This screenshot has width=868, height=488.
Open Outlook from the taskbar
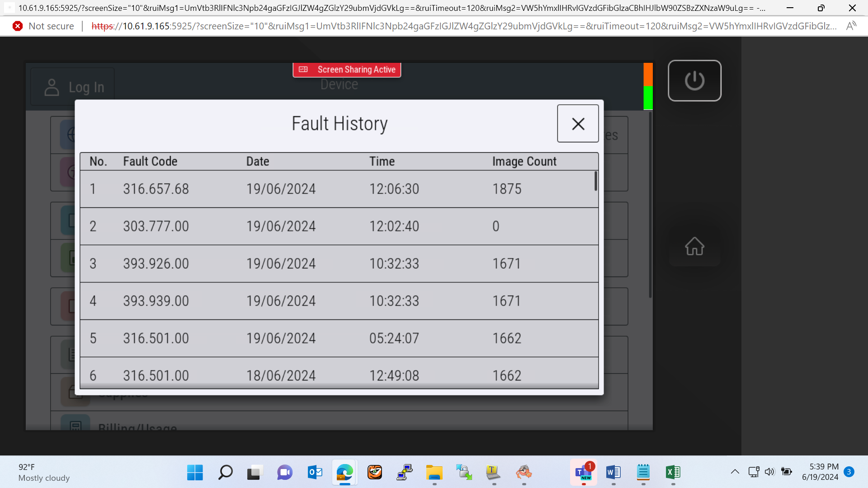pos(315,473)
